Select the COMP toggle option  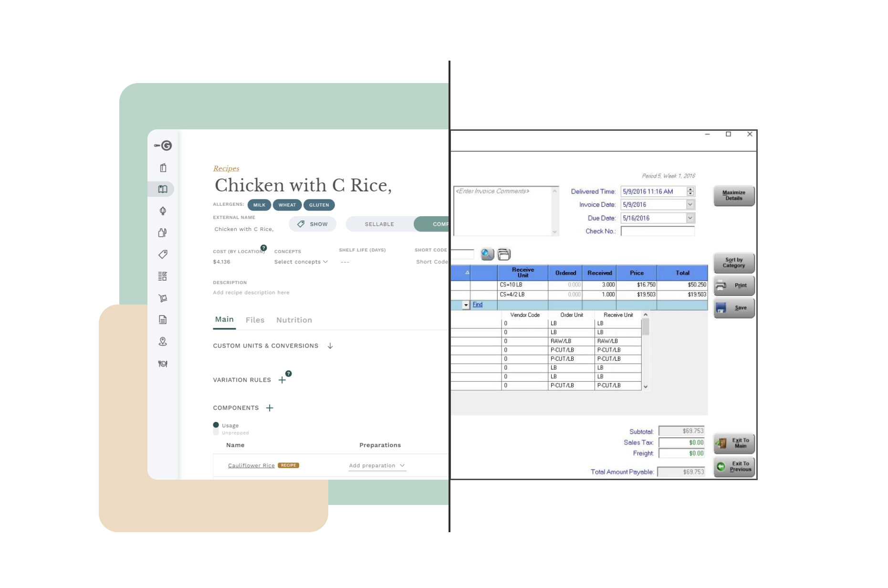click(432, 224)
